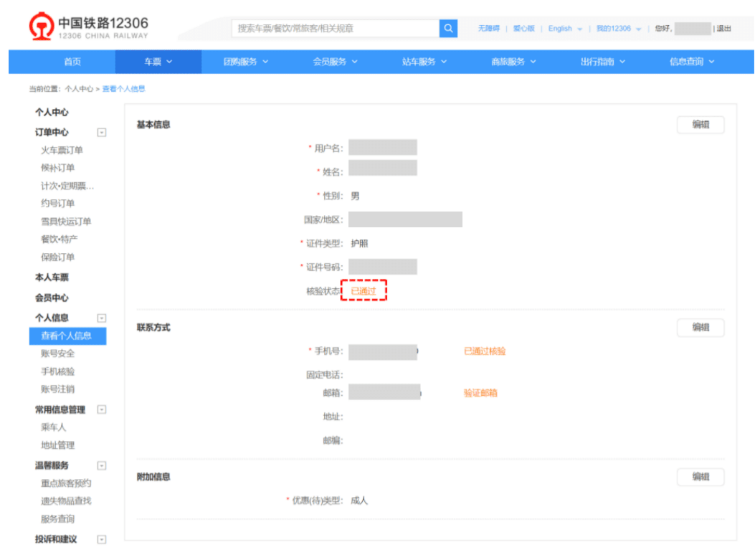Edit the 基本信息 section
The width and height of the screenshot is (755, 560).
point(700,125)
